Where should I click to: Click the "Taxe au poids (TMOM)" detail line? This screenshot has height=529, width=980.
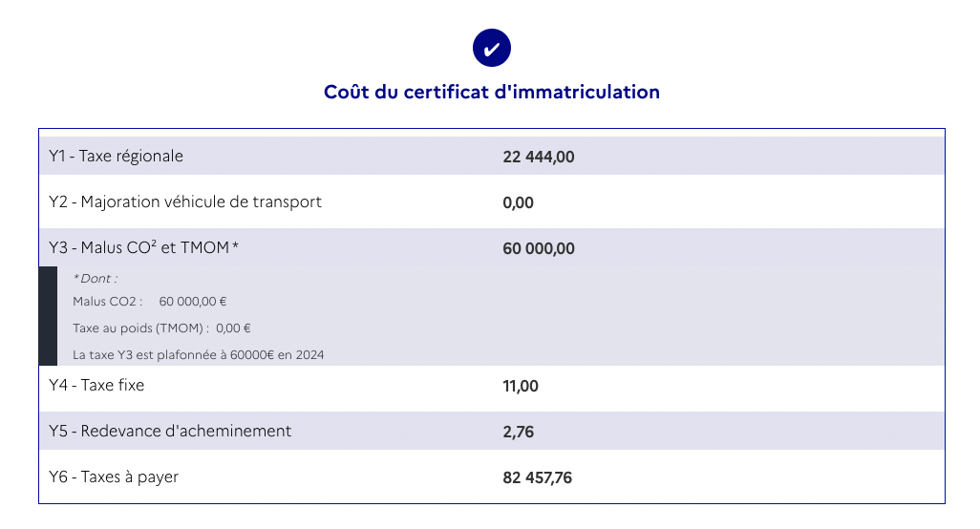(161, 328)
